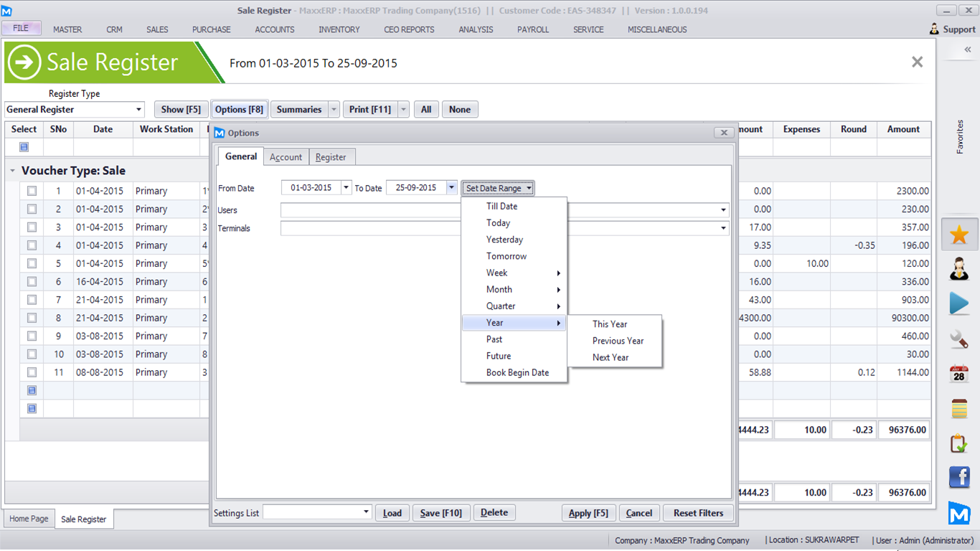The height and width of the screenshot is (551, 980).
Task: Open the Facebook icon in sidebar
Action: (958, 477)
